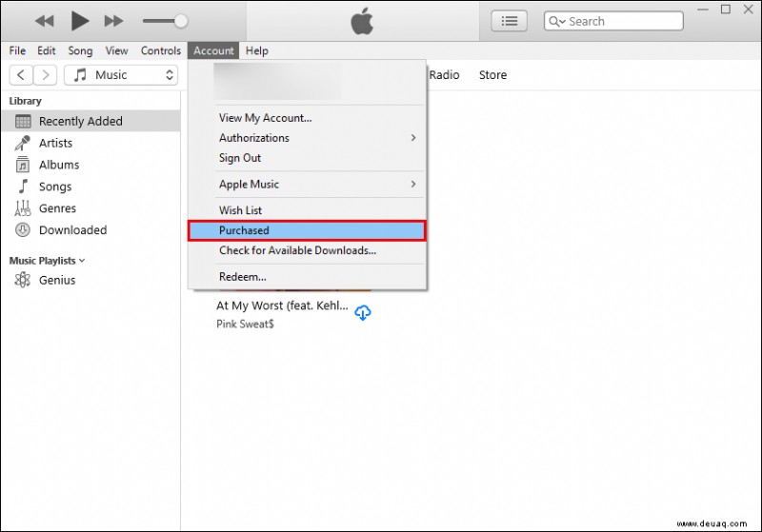762x532 pixels.
Task: Expand the Authorizations submenu
Action: (x=307, y=138)
